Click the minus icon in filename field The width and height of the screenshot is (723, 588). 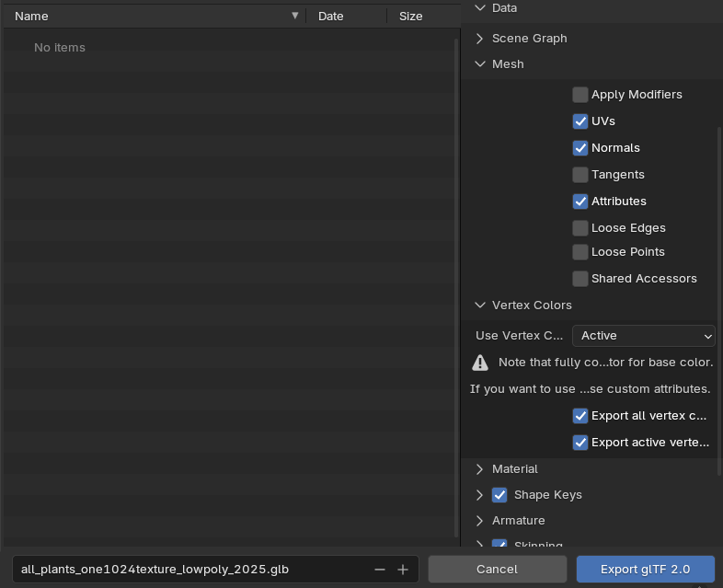380,570
